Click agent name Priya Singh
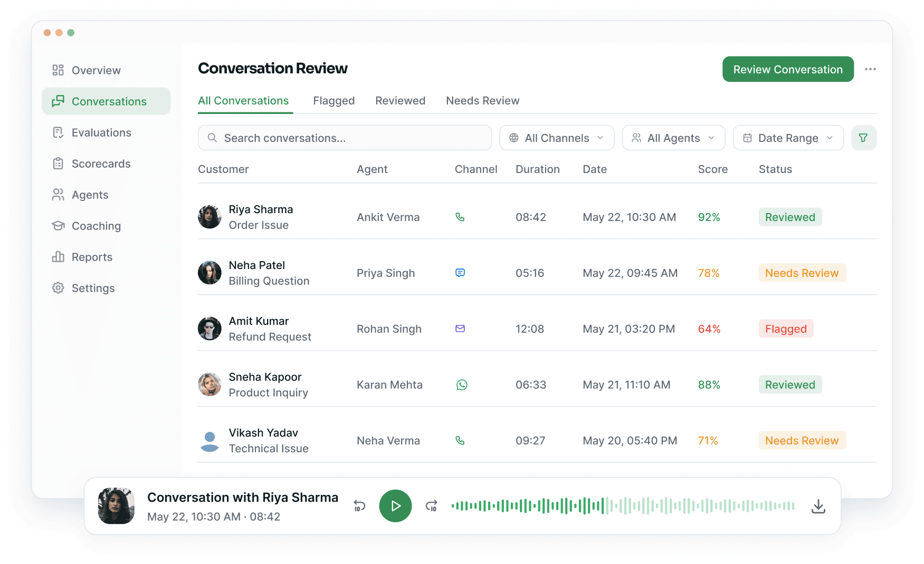Screen dimensions: 924x564 point(386,273)
